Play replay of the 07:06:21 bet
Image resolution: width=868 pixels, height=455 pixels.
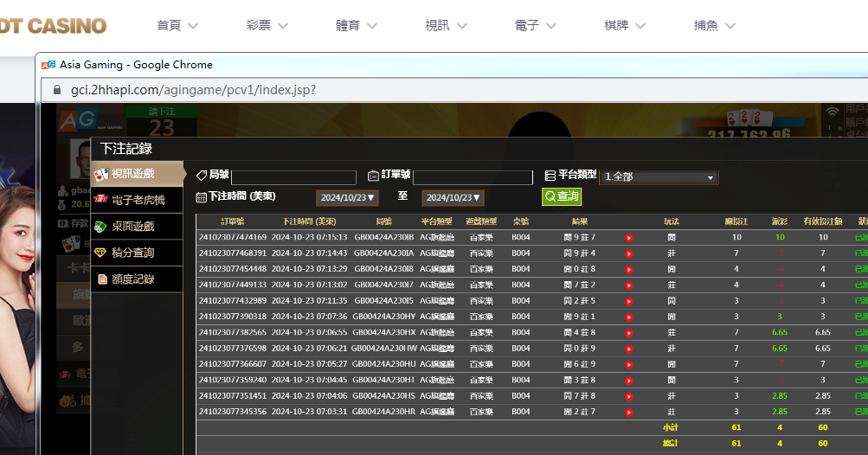629,349
